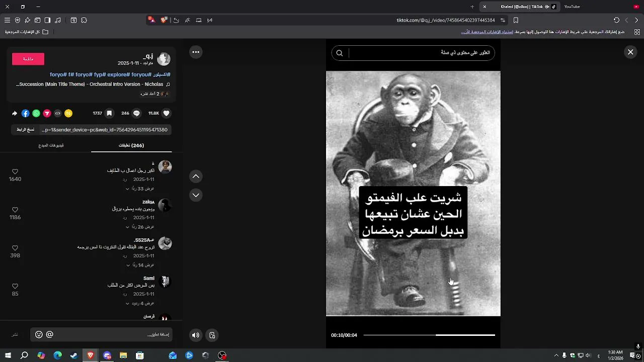The height and width of the screenshot is (362, 644).
Task: Open the Brave Shields lion icon
Action: point(164,20)
